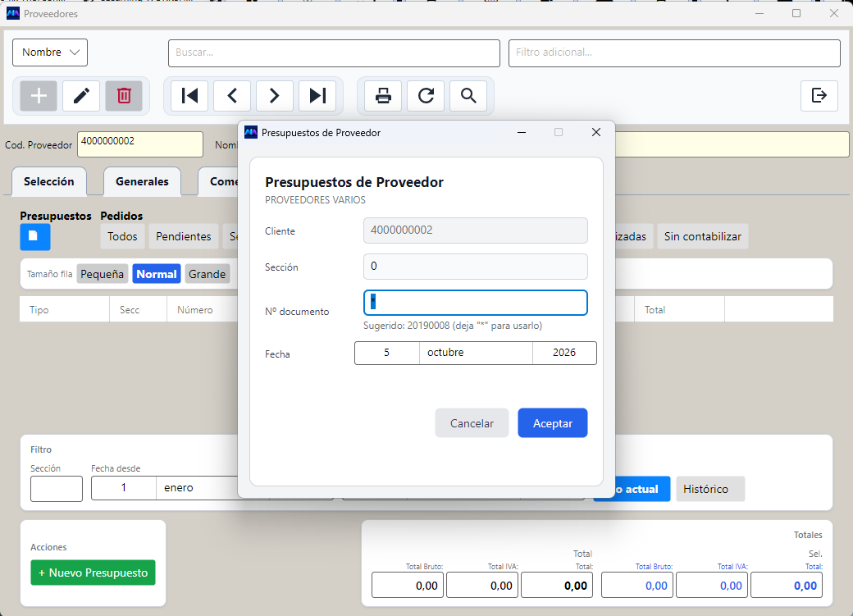
Task: Click the Sección filter input box
Action: point(57,488)
